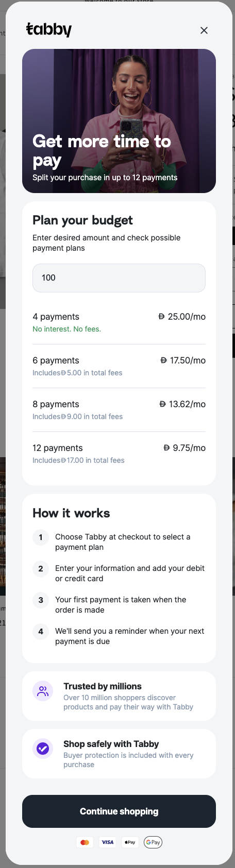Click the Google Pay icon

click(153, 842)
